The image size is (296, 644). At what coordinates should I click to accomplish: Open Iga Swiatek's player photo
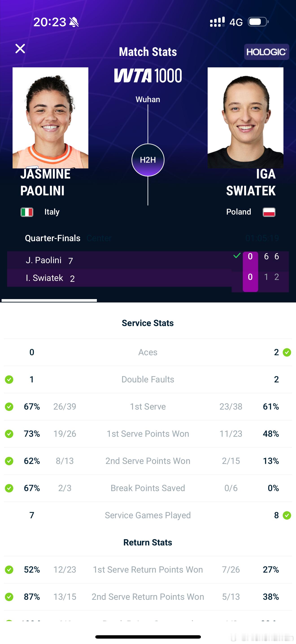(245, 118)
